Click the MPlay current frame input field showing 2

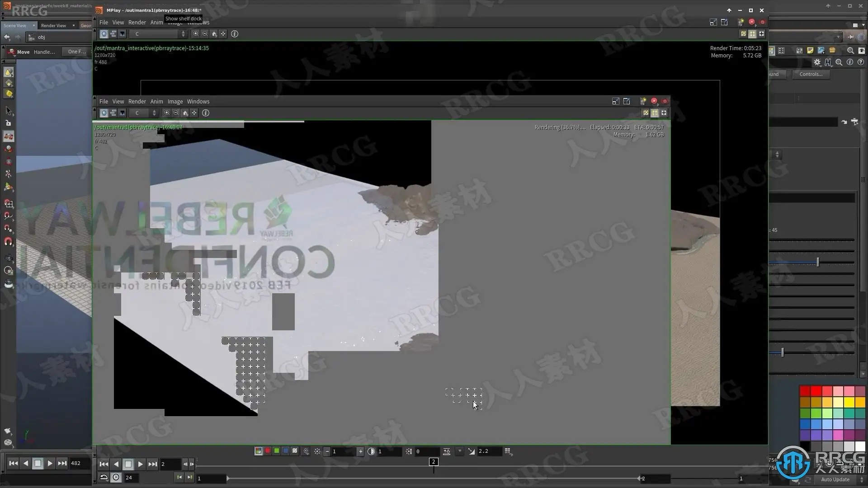170,464
